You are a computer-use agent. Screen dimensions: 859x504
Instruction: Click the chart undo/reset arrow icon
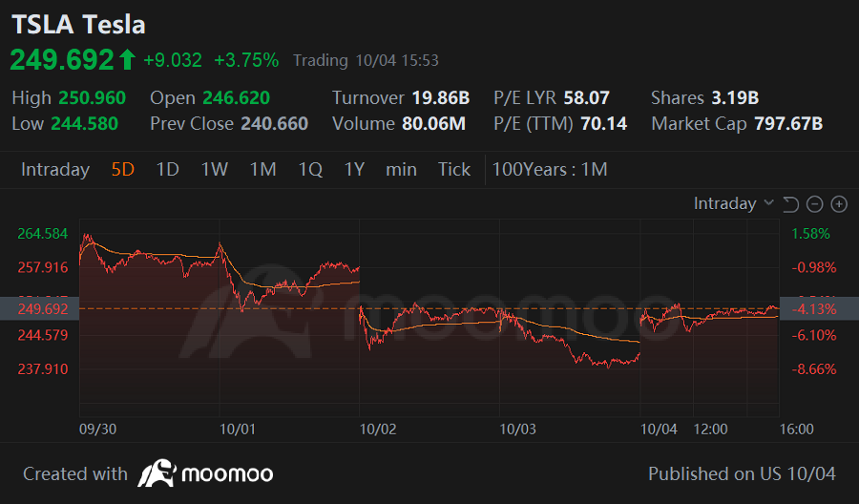click(790, 204)
